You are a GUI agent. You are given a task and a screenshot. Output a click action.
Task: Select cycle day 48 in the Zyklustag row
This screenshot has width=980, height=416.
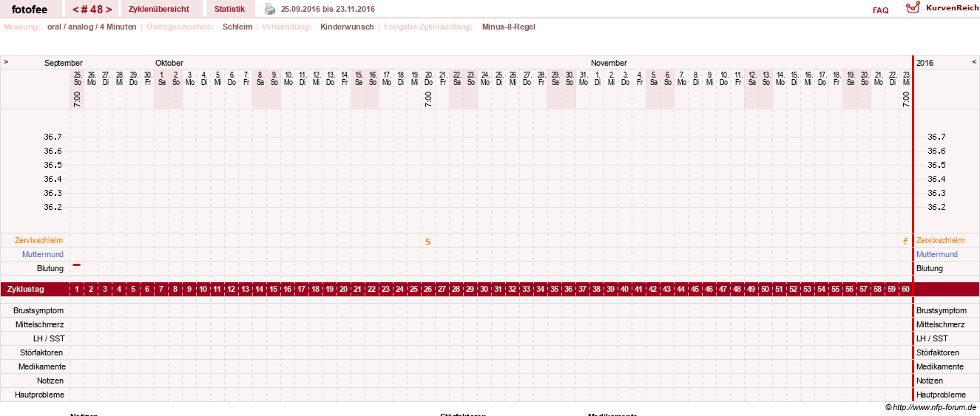737,289
